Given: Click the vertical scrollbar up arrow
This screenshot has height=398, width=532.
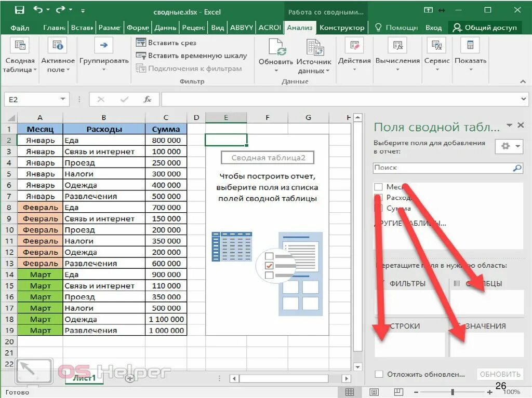Looking at the screenshot, I should click(x=357, y=117).
